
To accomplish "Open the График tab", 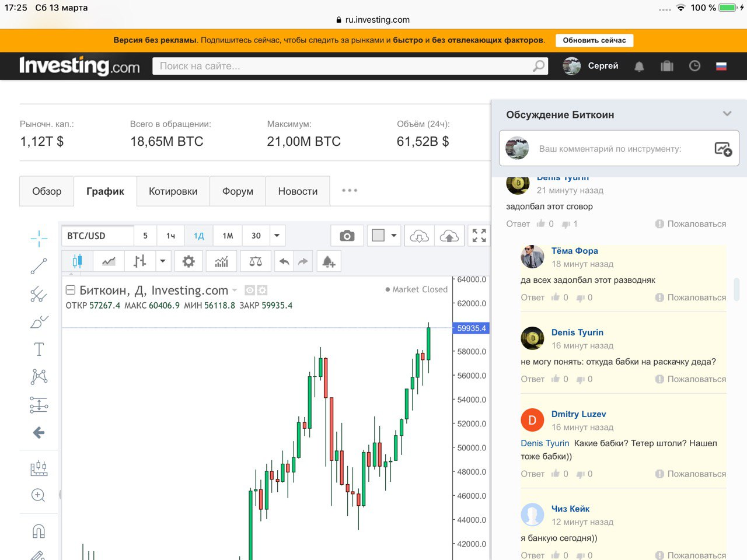I will (x=105, y=191).
